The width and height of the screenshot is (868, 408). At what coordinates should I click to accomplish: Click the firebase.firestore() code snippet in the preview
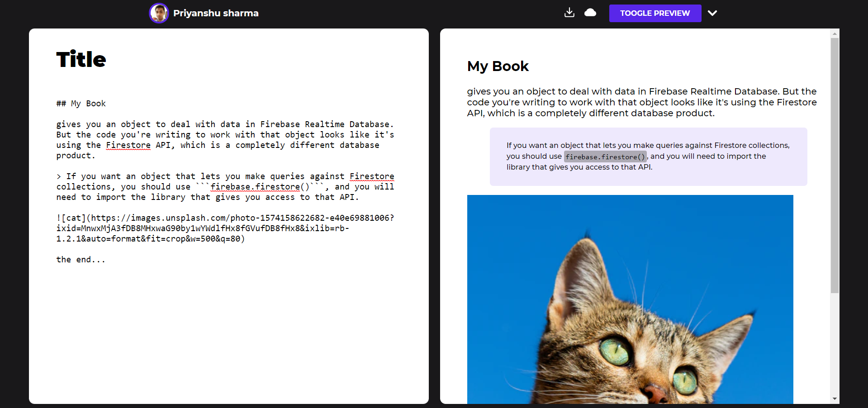[605, 157]
